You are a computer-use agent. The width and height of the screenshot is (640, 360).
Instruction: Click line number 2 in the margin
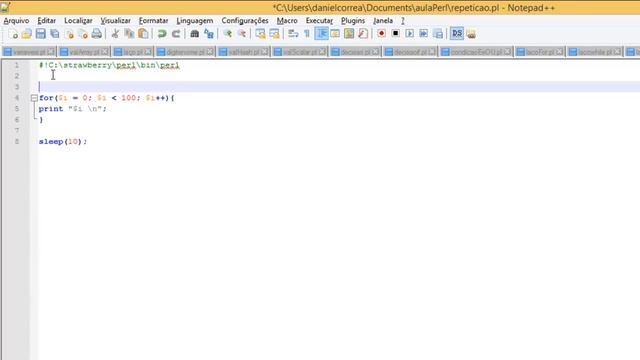17,76
